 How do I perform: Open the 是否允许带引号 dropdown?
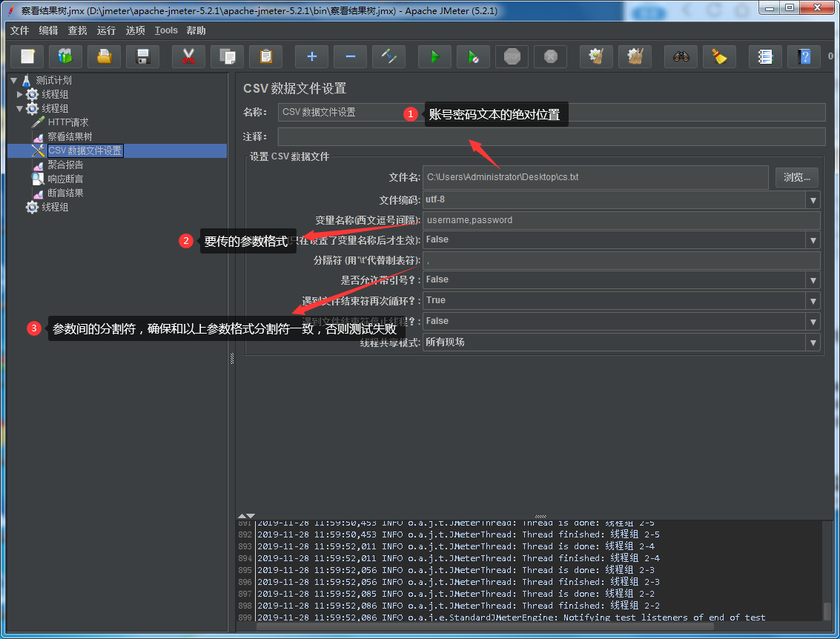pos(813,280)
